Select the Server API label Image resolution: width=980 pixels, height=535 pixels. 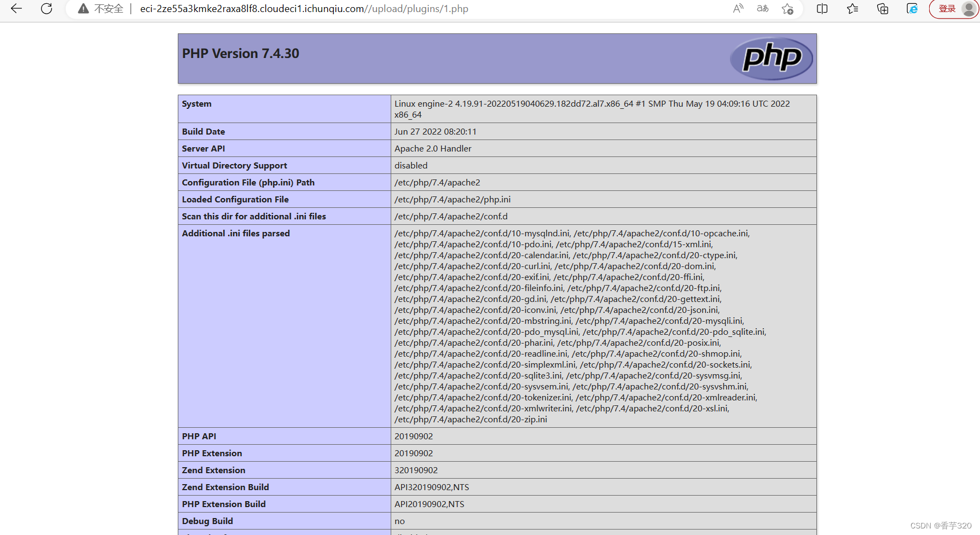[204, 149]
